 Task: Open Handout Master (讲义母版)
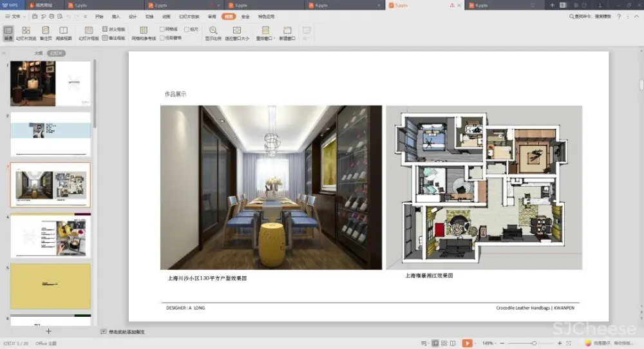(x=114, y=29)
